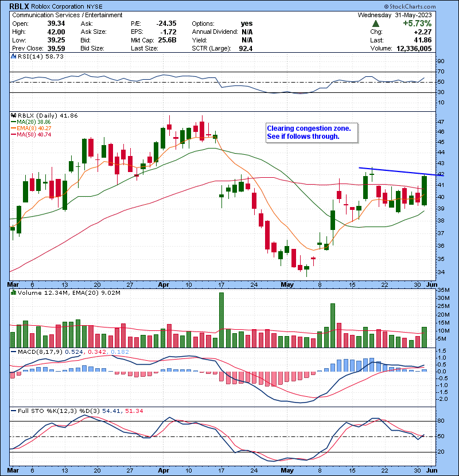
Task: Click the 34 price axis label
Action: [x=441, y=272]
